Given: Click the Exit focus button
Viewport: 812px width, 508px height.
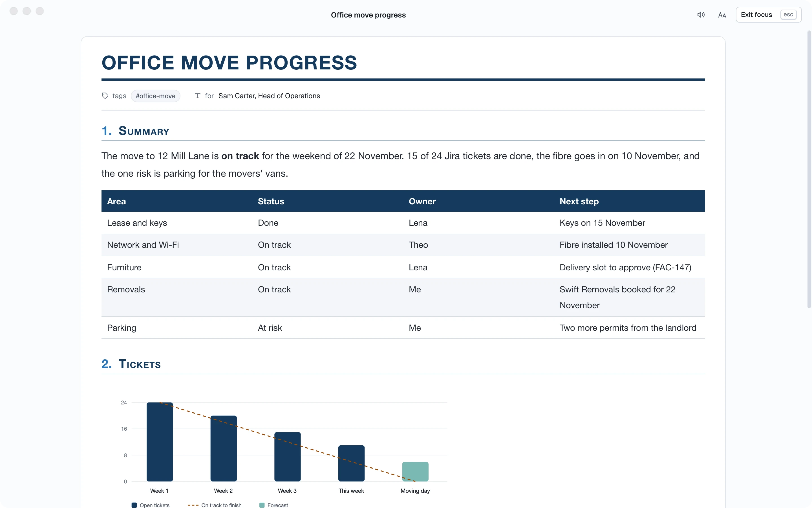Looking at the screenshot, I should tap(768, 15).
